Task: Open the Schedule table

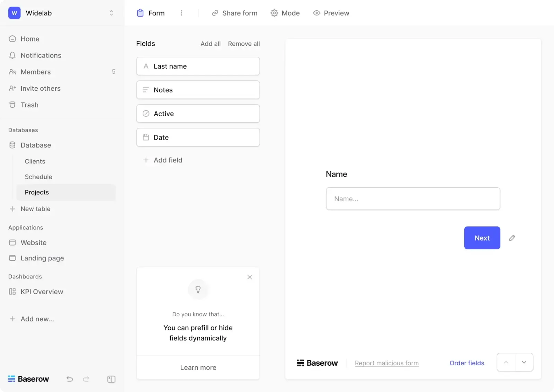Action: [38, 177]
